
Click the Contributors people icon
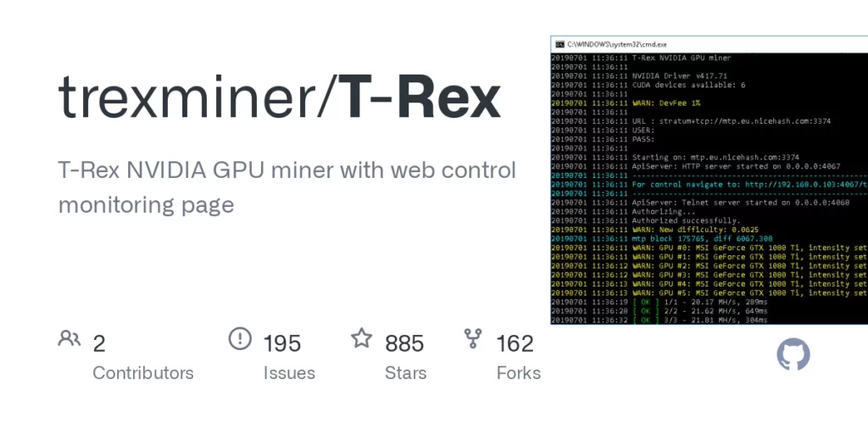point(70,338)
